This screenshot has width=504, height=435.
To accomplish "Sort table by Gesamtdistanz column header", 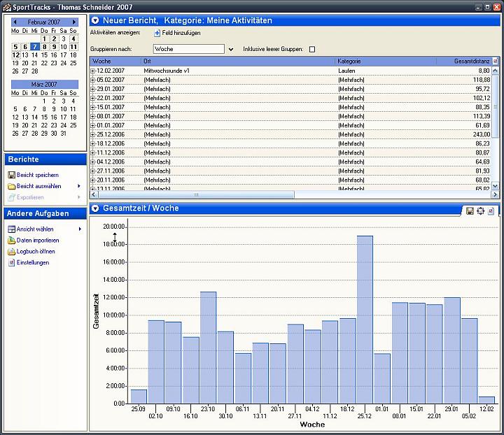I will 464,61.
